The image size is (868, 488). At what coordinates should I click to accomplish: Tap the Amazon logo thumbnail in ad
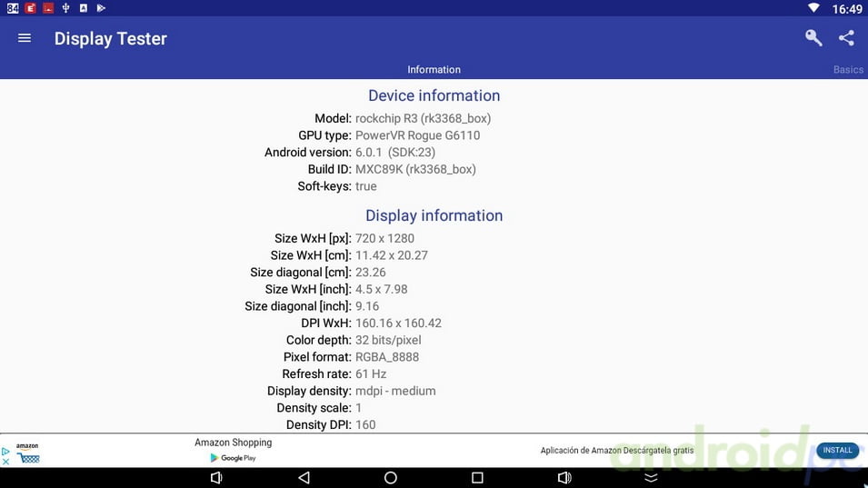pyautogui.click(x=28, y=453)
